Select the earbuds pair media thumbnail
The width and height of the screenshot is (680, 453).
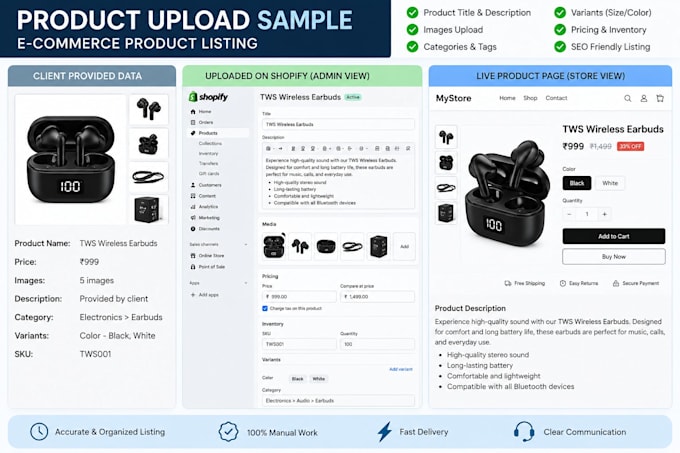(x=300, y=246)
